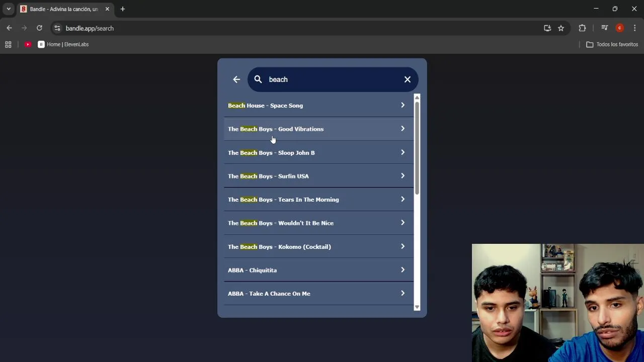
Task: Open chevron for Tears In The Morning
Action: pos(403,199)
